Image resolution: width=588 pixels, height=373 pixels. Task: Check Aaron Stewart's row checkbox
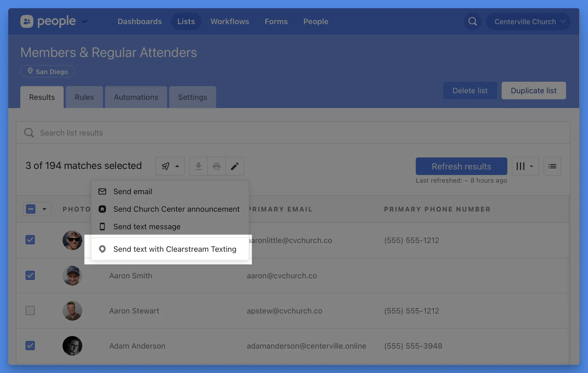pyautogui.click(x=30, y=310)
